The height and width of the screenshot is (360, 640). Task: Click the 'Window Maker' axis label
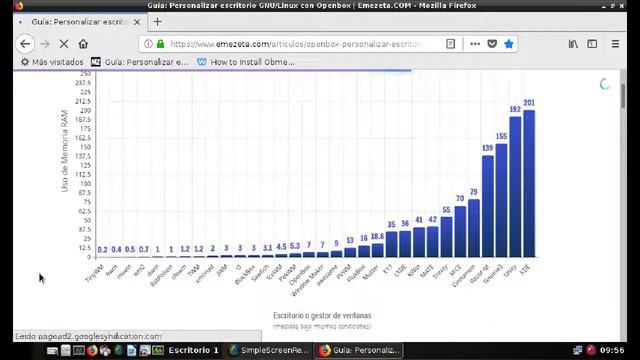point(308,280)
